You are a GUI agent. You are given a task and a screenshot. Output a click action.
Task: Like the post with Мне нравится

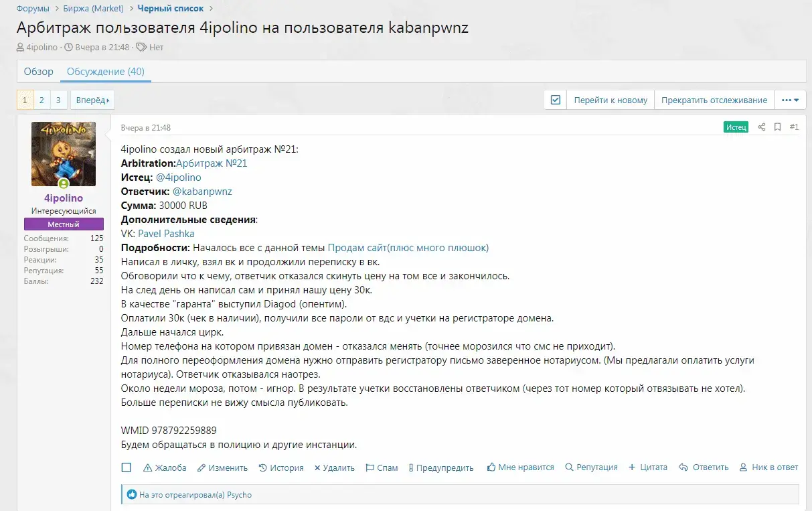click(520, 467)
